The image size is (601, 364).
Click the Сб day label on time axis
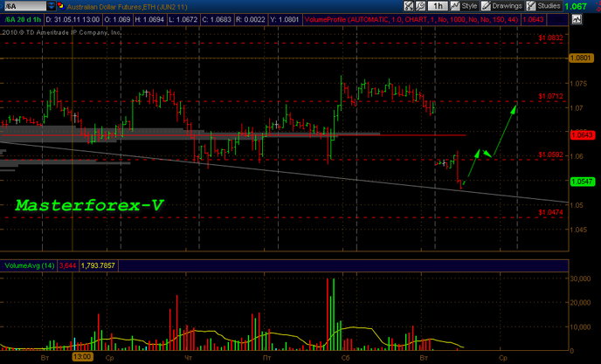click(x=345, y=358)
